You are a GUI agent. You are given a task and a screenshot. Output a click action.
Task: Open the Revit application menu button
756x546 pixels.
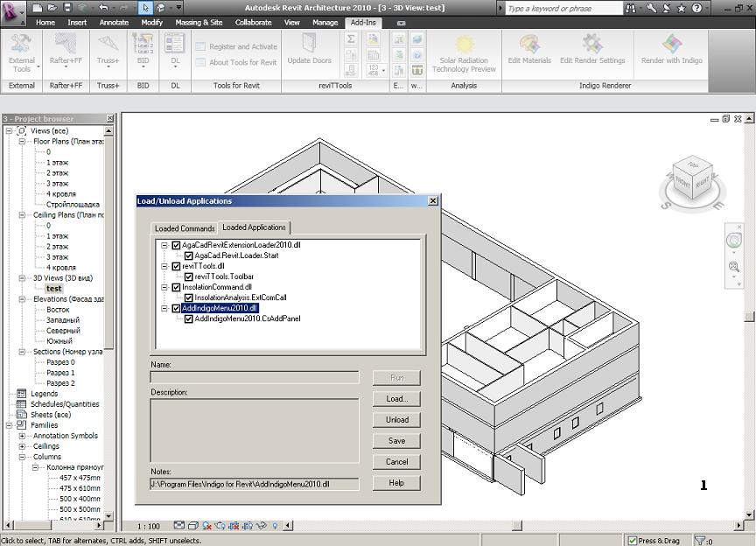pyautogui.click(x=12, y=11)
